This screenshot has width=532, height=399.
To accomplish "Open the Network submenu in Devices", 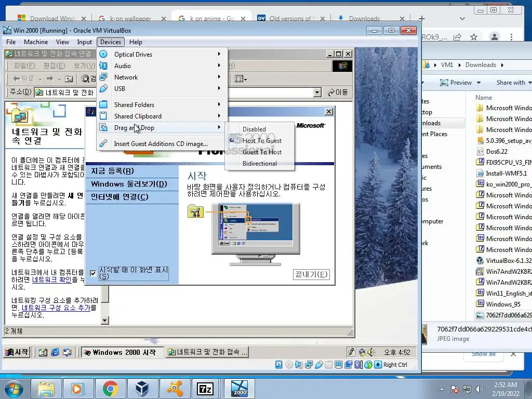I will [x=162, y=77].
